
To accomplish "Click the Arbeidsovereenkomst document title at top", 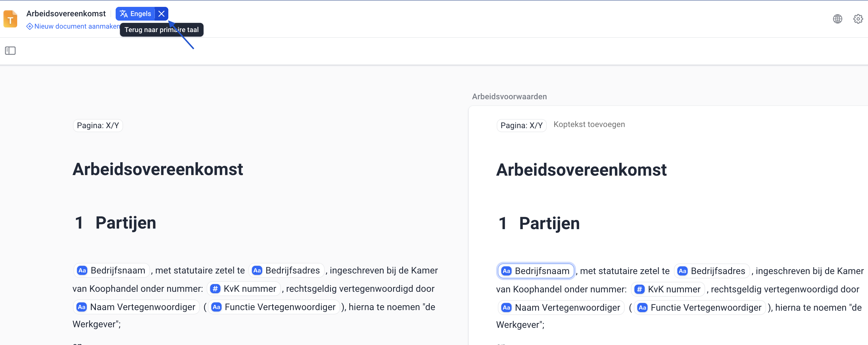I will click(66, 13).
